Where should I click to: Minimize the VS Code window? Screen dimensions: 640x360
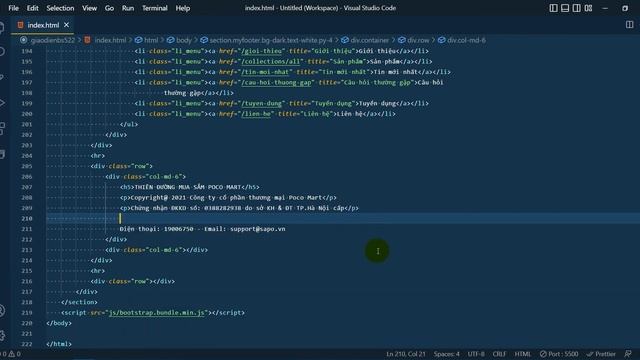605,8
